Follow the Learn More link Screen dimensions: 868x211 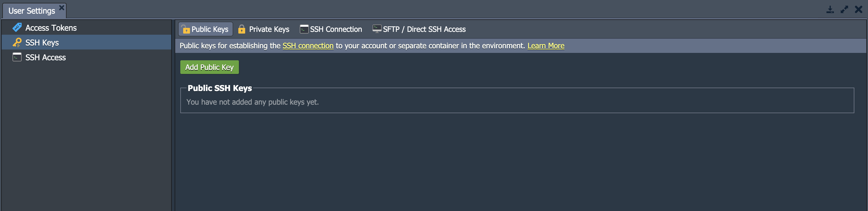545,46
